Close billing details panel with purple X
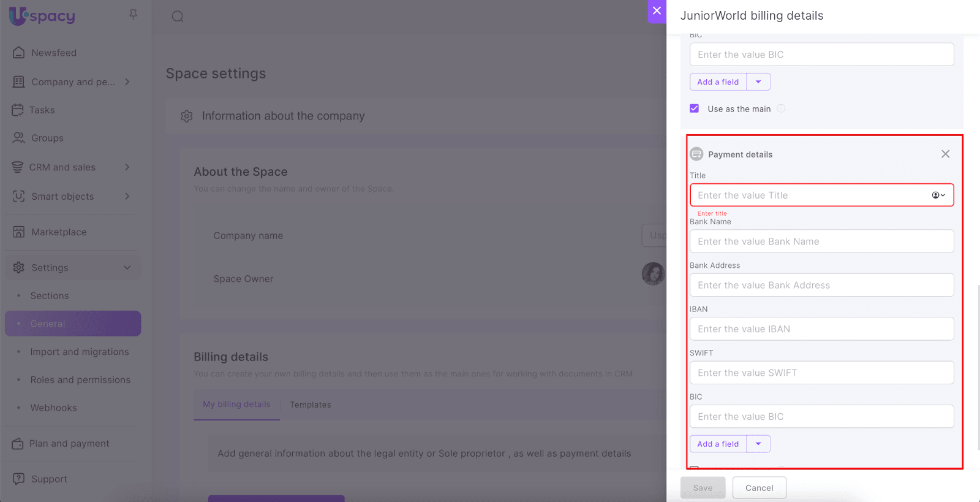 point(657,11)
